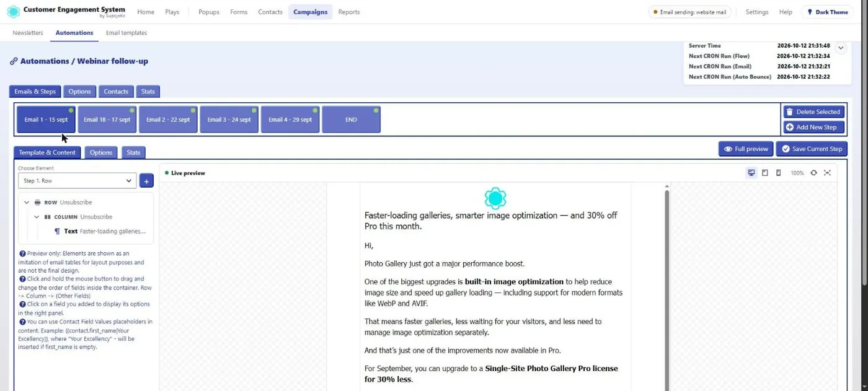The width and height of the screenshot is (868, 391).
Task: Click the 100% zoom value in preview
Action: (797, 173)
